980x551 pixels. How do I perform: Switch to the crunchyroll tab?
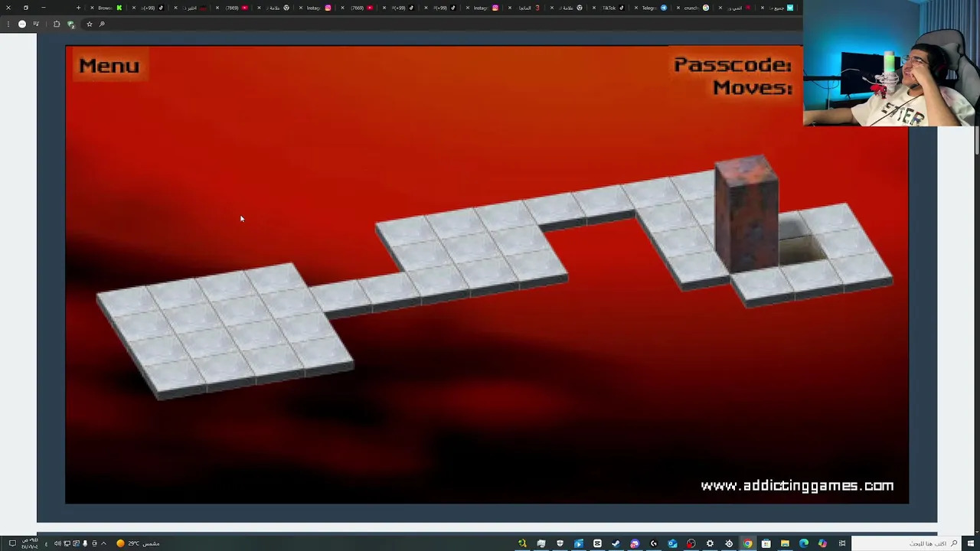click(x=693, y=8)
